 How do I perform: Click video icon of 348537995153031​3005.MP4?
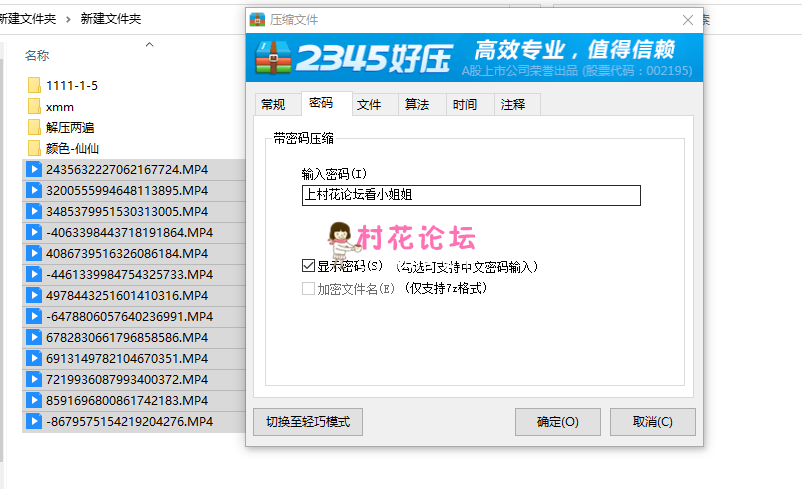tap(34, 211)
